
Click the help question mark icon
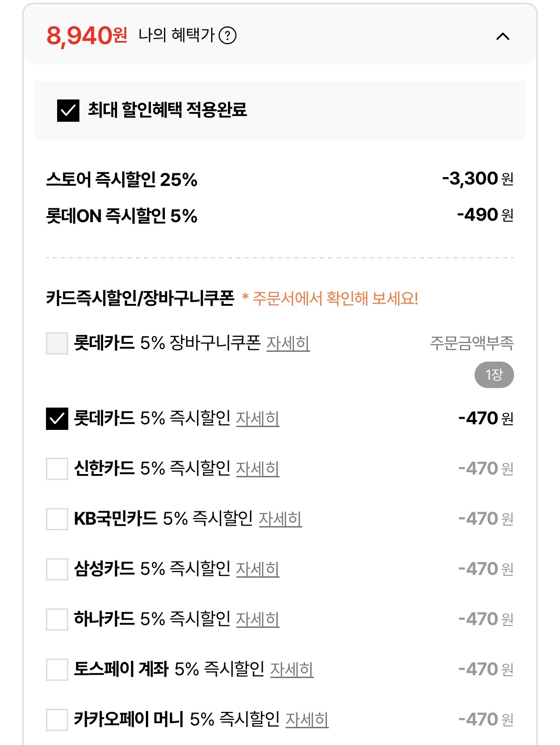click(228, 35)
